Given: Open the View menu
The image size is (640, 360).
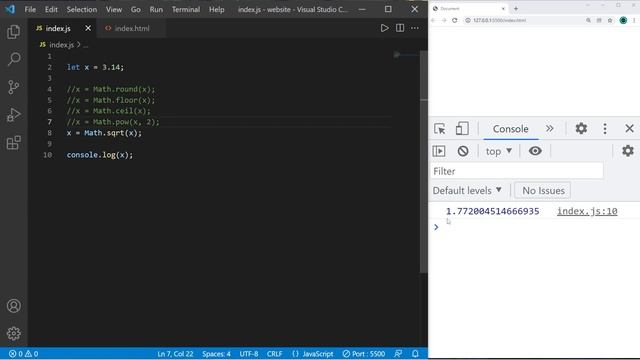Looking at the screenshot, I should click(114, 9).
